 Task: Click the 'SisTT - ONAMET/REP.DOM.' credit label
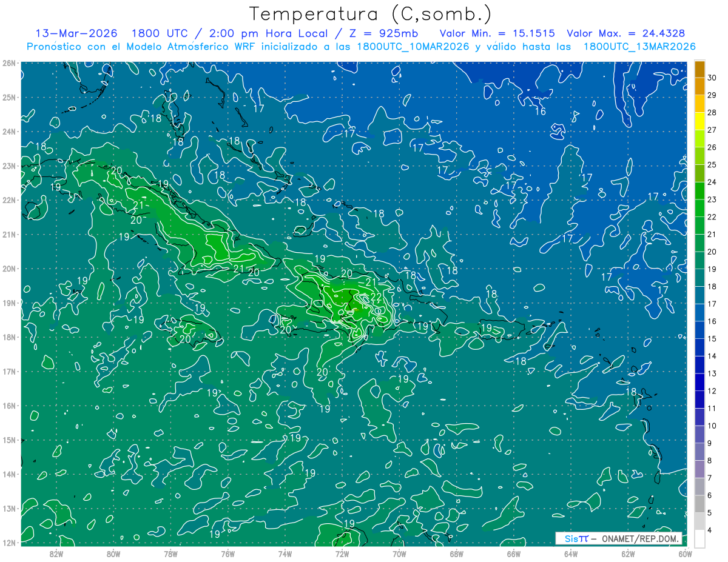pos(619,538)
